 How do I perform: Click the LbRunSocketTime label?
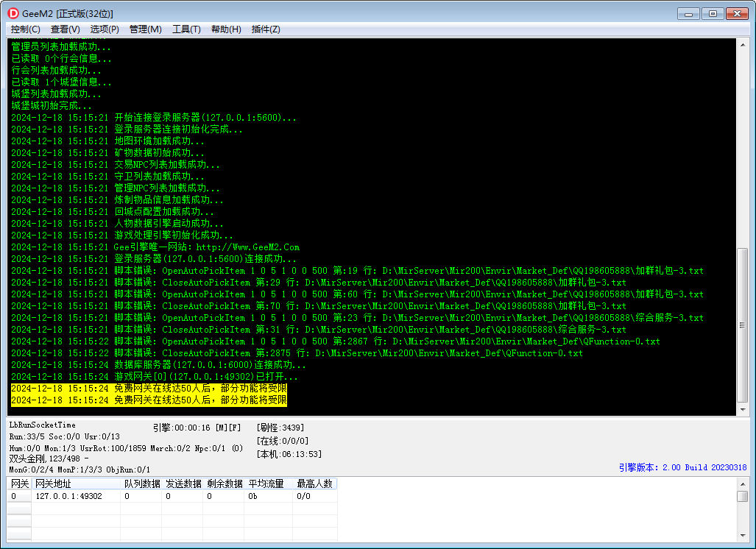tap(43, 425)
